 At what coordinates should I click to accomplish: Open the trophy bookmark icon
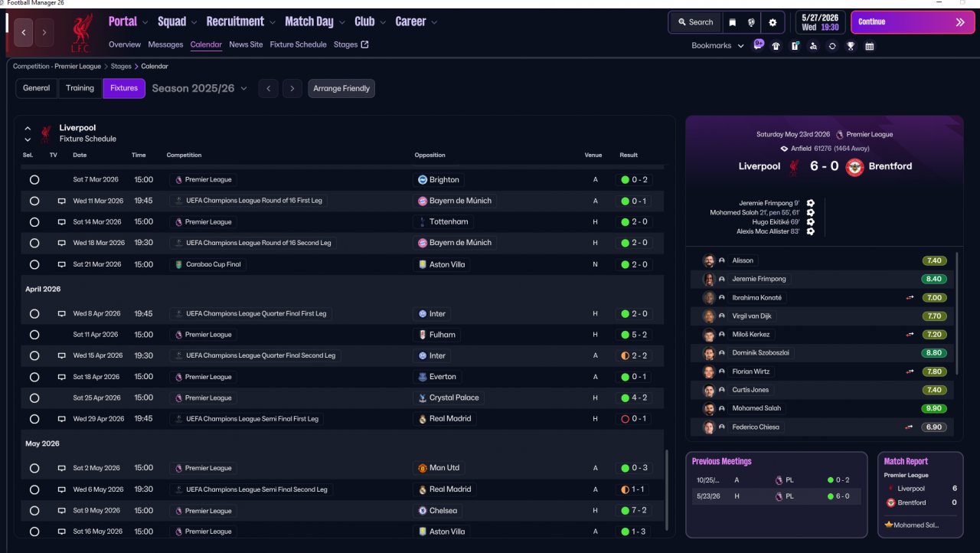point(851,46)
